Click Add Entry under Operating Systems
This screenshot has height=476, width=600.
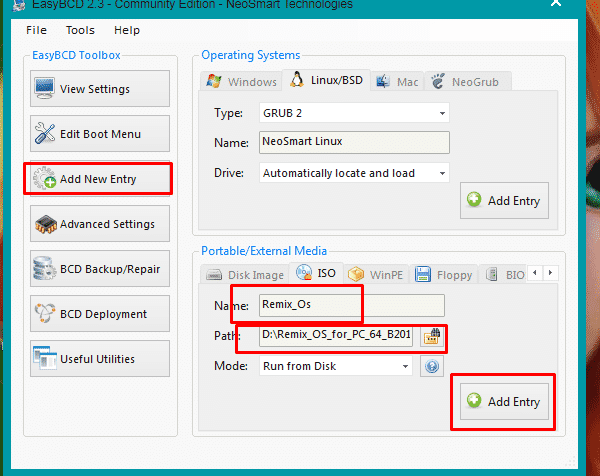click(504, 201)
